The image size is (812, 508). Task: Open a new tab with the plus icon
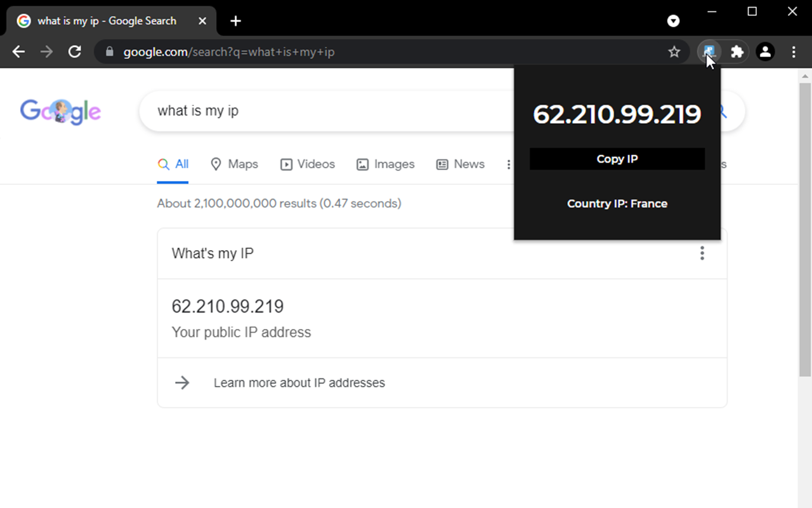[235, 21]
